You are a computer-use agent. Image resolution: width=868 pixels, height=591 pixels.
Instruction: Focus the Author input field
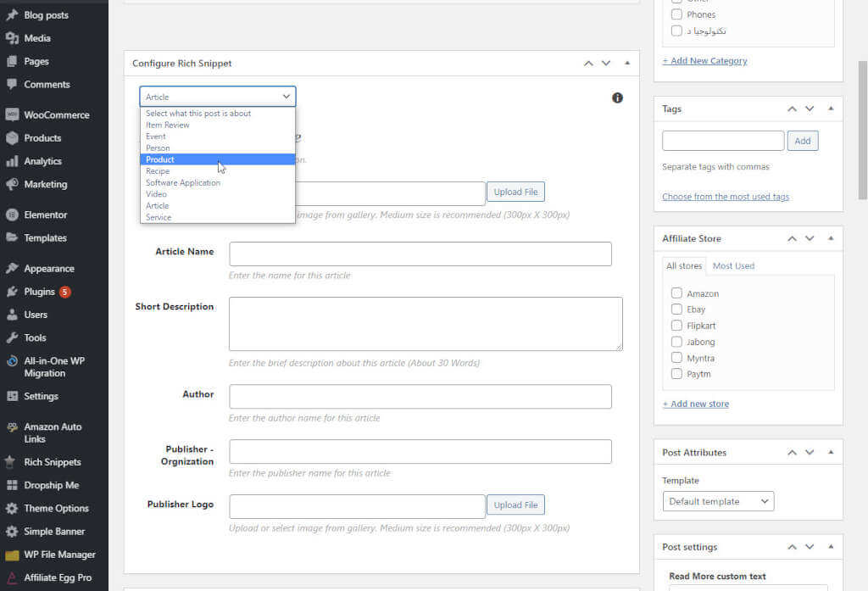point(420,397)
